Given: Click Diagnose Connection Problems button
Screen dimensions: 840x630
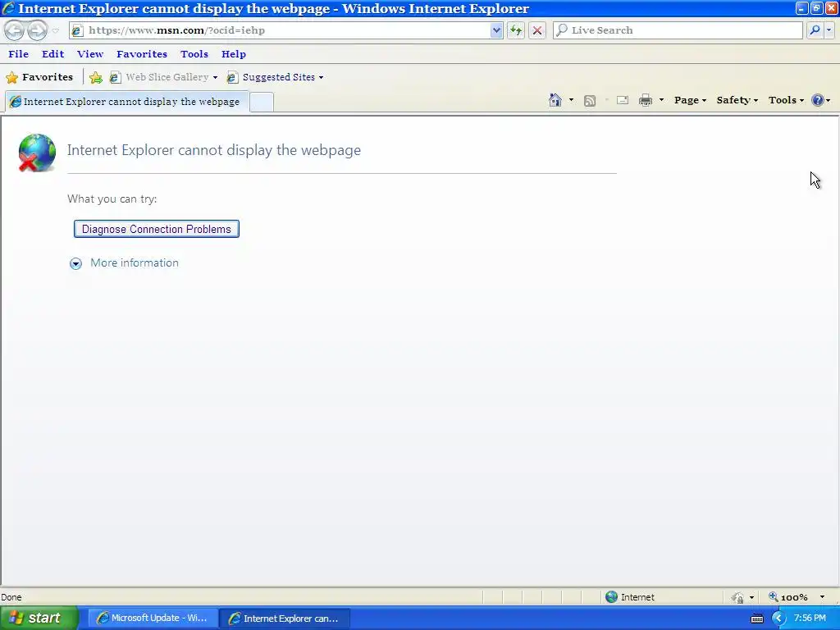Looking at the screenshot, I should pyautogui.click(x=157, y=229).
